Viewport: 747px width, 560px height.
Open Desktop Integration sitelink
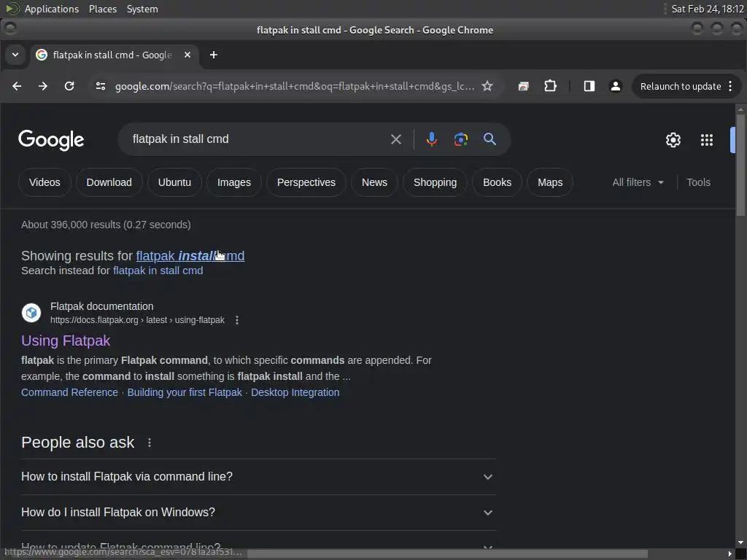point(295,393)
